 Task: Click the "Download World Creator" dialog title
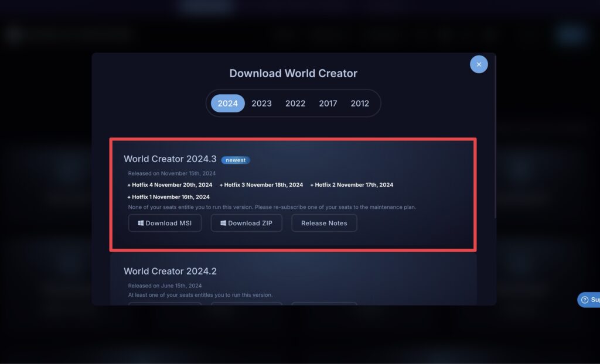click(294, 73)
